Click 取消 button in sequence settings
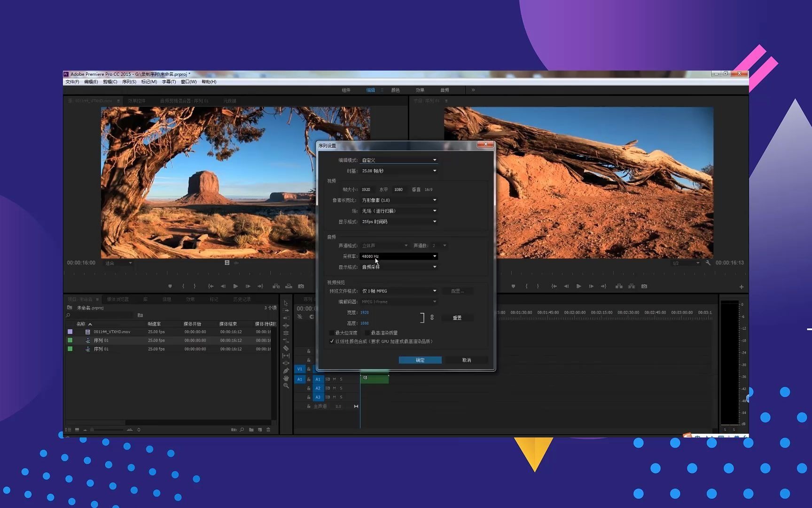Screen dimensions: 812x508 pos(467,360)
